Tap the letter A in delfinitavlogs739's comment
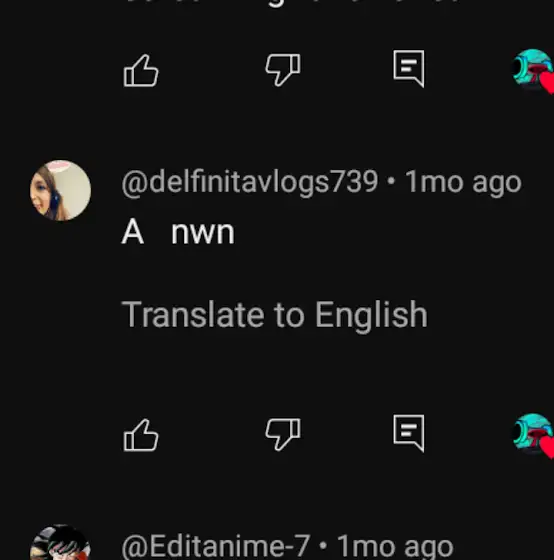 click(133, 232)
